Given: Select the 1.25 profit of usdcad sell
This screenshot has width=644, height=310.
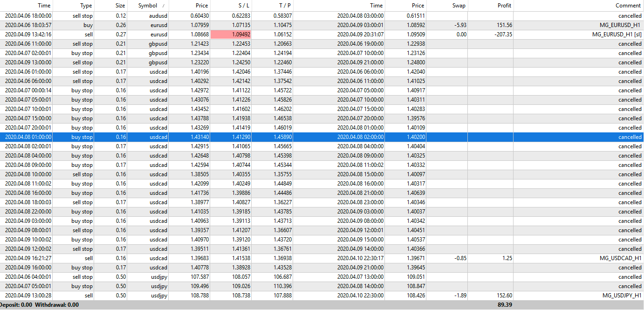Looking at the screenshot, I should (507, 258).
